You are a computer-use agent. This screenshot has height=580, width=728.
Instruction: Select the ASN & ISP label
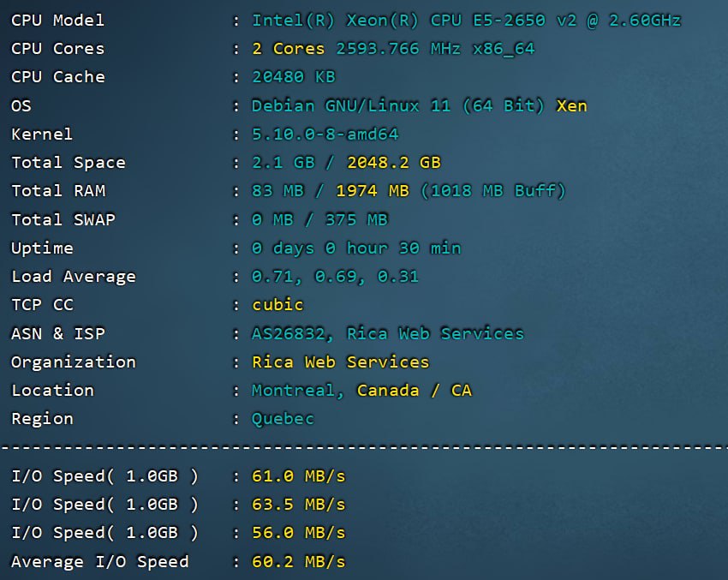[x=58, y=334]
